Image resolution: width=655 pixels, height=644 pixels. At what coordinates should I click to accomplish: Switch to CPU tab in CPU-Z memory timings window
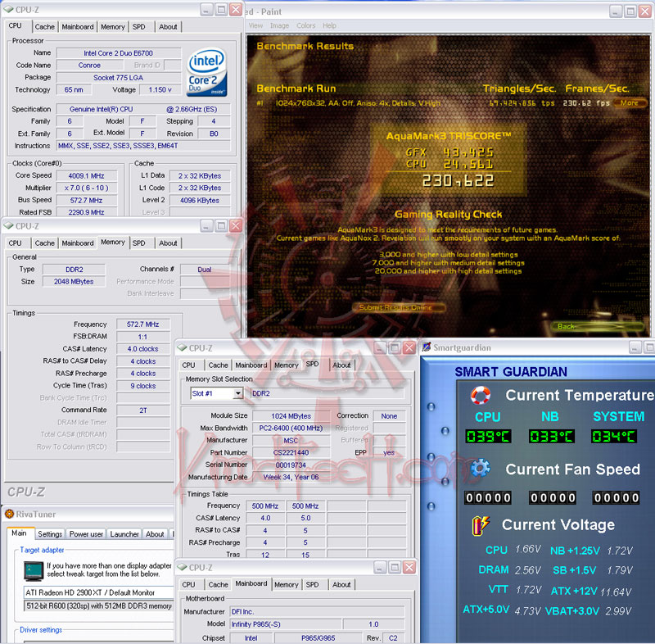coord(15,243)
